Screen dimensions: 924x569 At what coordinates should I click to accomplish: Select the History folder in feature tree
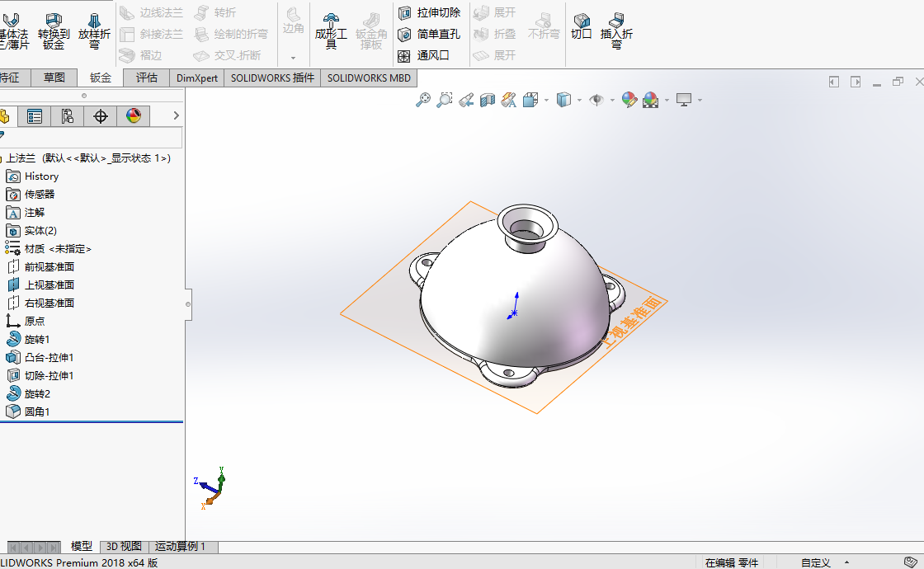32,176
